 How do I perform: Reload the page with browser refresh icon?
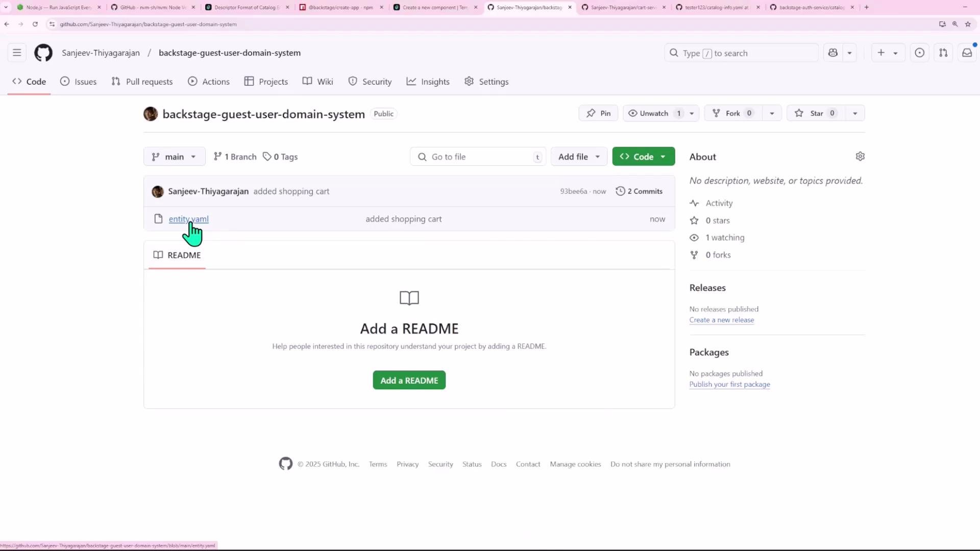35,24
